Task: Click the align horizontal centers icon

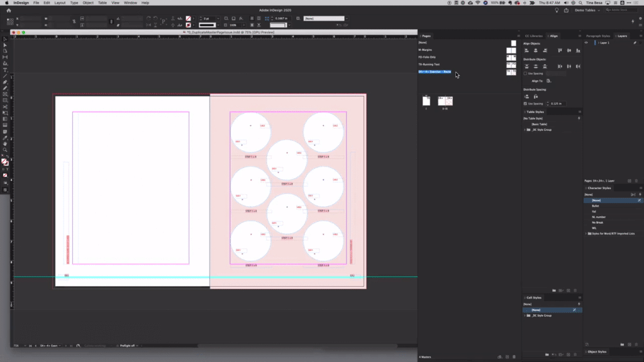Action: tap(535, 50)
